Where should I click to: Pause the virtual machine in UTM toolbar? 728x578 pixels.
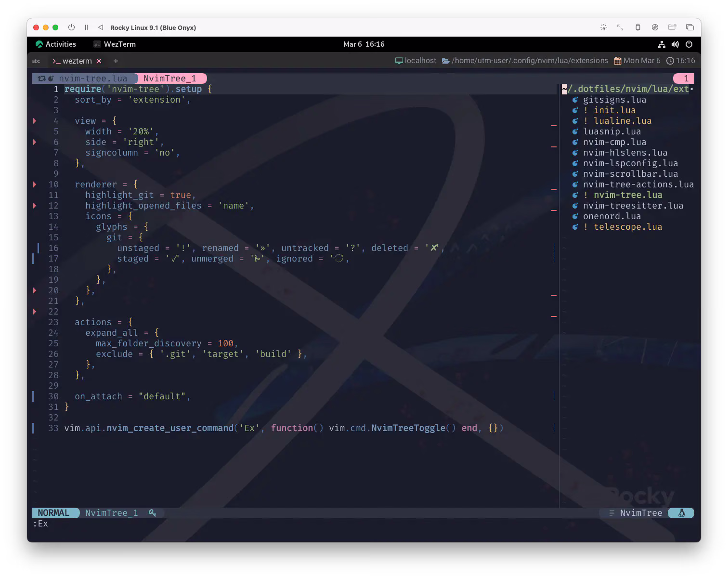pos(86,27)
